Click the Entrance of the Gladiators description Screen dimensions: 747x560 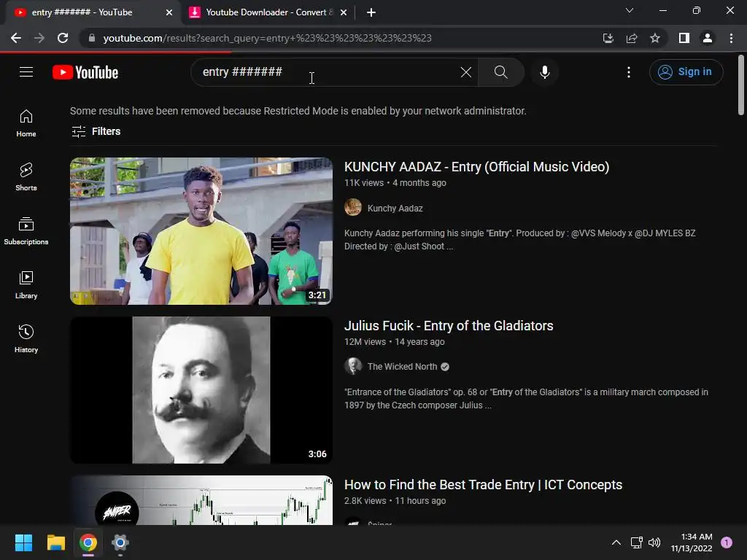pos(526,399)
